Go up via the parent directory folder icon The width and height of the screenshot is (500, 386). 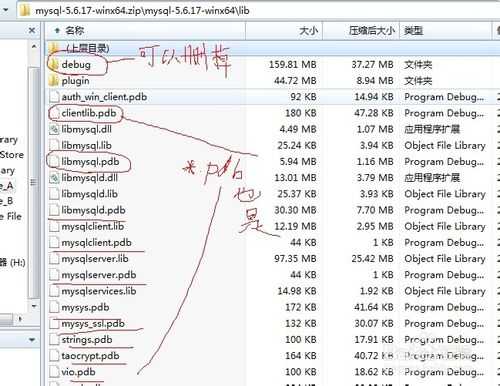pyautogui.click(x=53, y=48)
